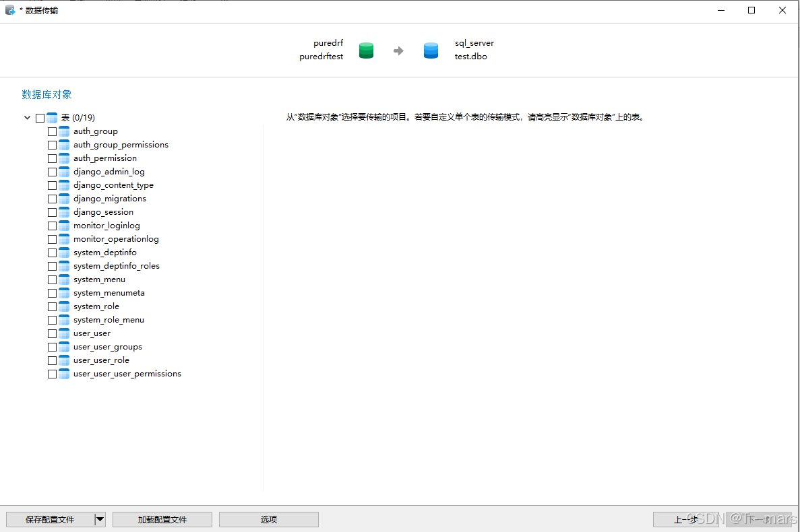Tick the auth_group checkbox
This screenshot has width=800, height=532.
(x=52, y=131)
